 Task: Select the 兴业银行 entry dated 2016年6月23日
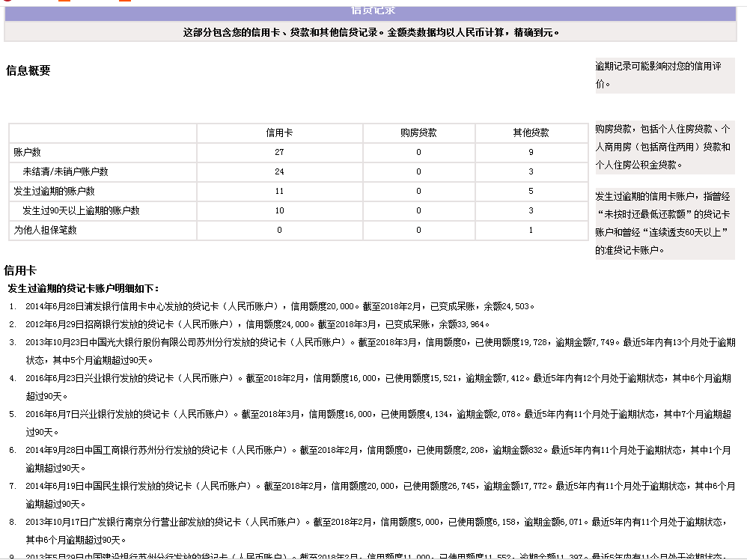coord(378,387)
